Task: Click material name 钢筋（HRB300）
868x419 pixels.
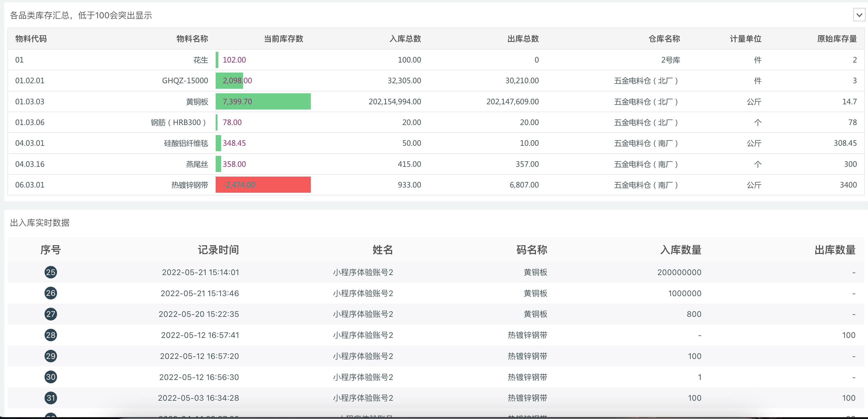Action: (179, 122)
